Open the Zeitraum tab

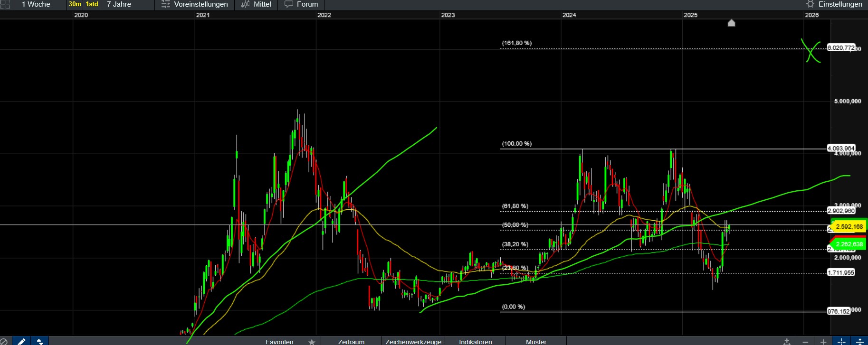(x=351, y=342)
